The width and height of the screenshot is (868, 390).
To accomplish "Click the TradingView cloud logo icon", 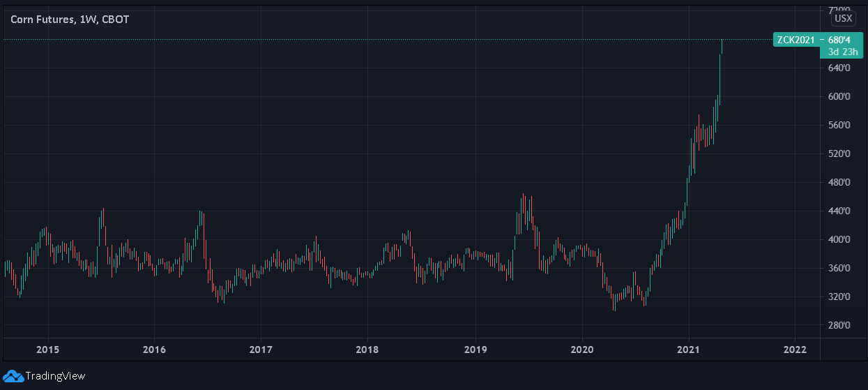I will point(13,376).
